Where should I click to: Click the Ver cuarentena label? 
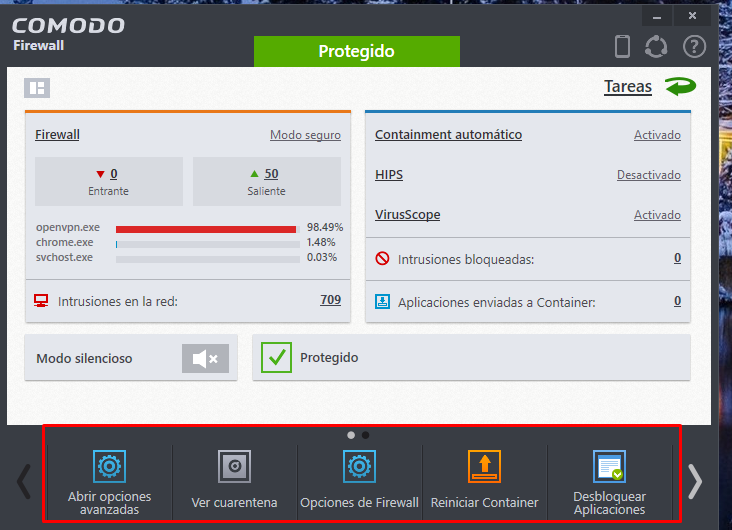tap(234, 503)
